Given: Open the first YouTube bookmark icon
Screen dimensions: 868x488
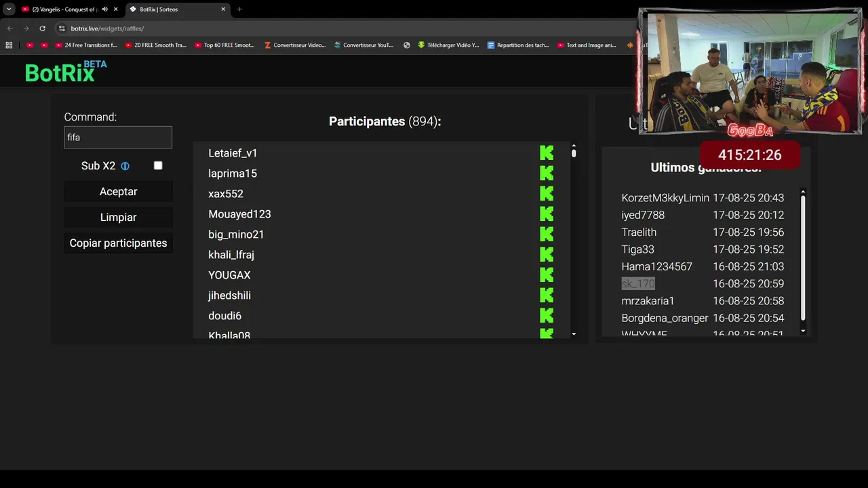Looking at the screenshot, I should pos(30,45).
